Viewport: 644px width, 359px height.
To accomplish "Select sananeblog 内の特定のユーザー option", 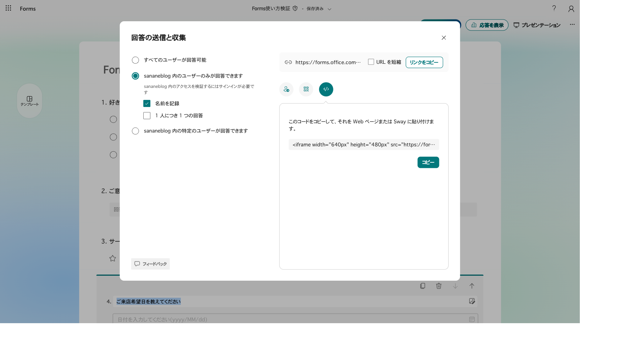I will pyautogui.click(x=135, y=131).
